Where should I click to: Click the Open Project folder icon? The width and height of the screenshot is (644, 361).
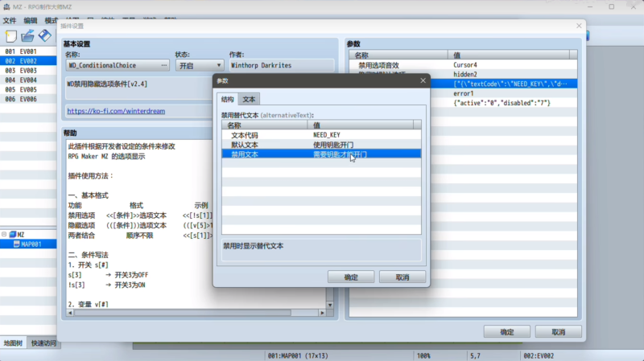pos(27,36)
